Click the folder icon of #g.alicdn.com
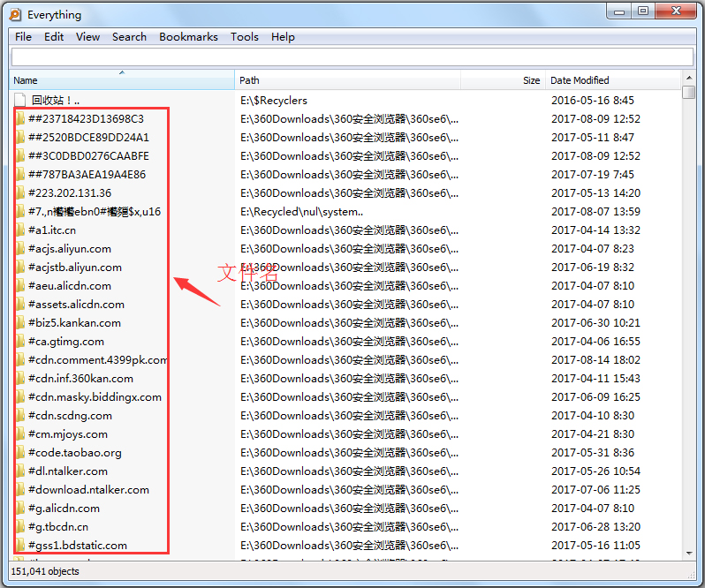This screenshot has height=588, width=705. tap(19, 508)
